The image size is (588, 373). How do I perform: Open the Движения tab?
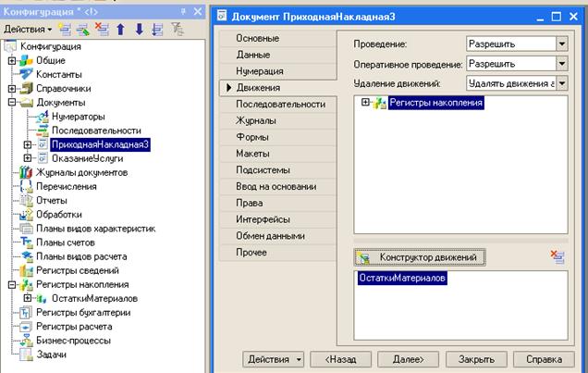coord(278,88)
